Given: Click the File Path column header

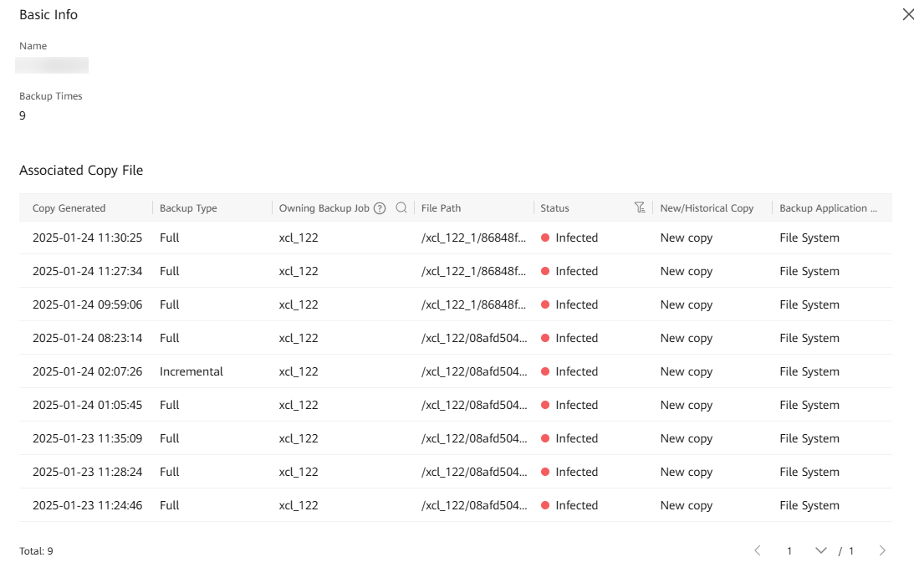Looking at the screenshot, I should click(441, 208).
